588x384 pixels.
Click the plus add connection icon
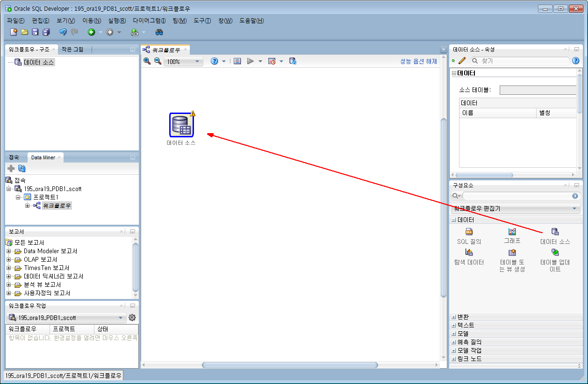point(11,169)
